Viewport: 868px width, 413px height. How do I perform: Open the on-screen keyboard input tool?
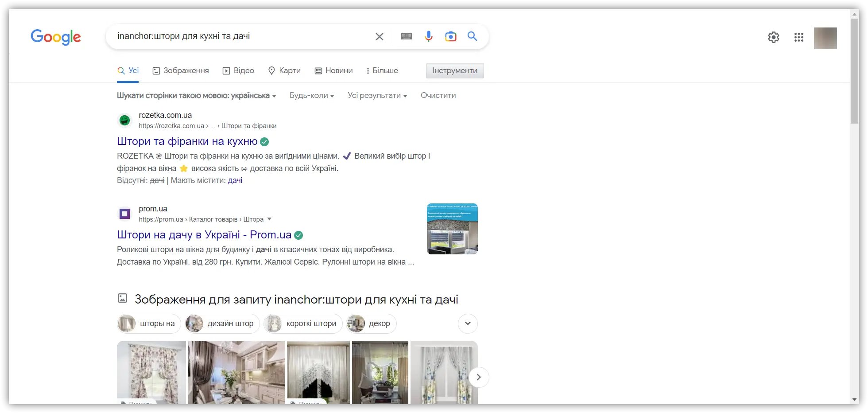407,36
